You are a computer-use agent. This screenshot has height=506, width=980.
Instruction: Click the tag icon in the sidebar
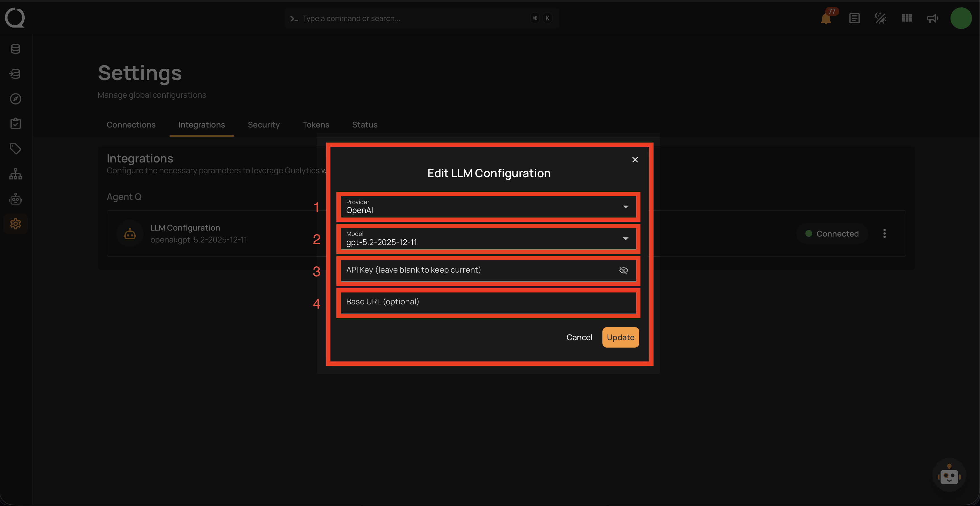[15, 149]
